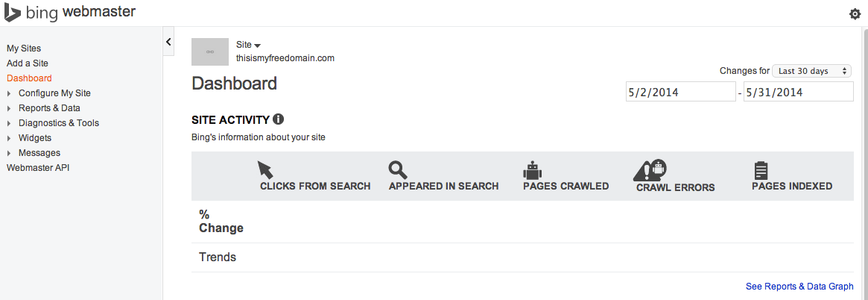Open the Last 30 days dropdown
The width and height of the screenshot is (868, 300).
point(812,71)
